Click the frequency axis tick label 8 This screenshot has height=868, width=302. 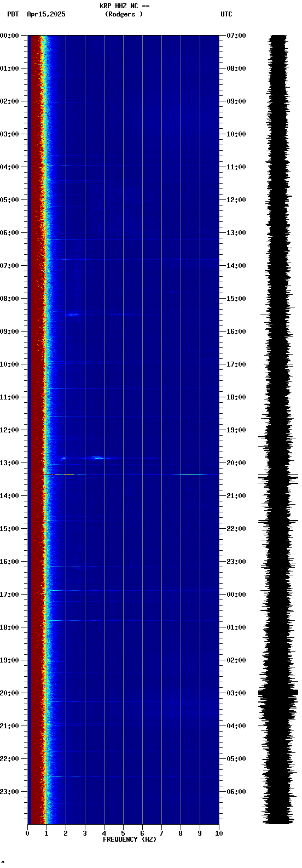coord(181,833)
